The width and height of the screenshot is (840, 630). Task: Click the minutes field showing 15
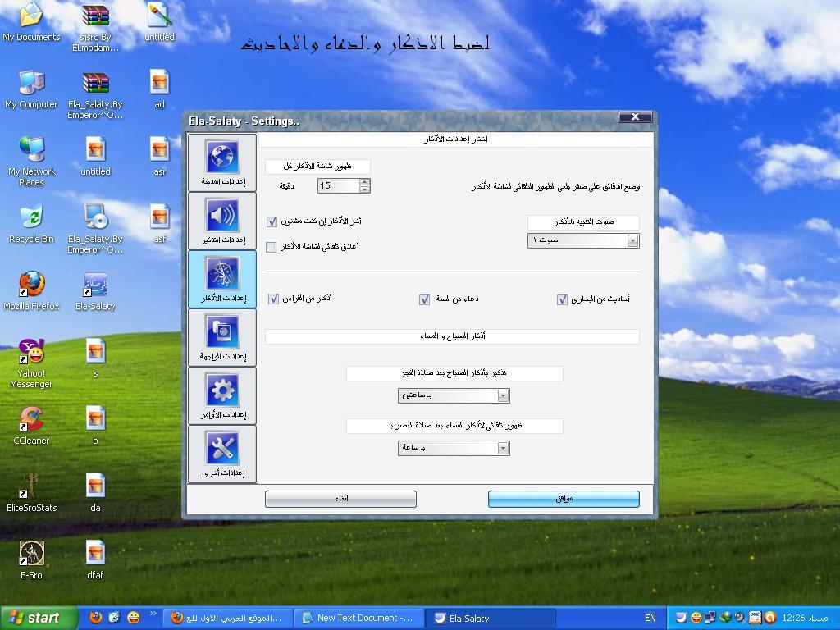[339, 185]
